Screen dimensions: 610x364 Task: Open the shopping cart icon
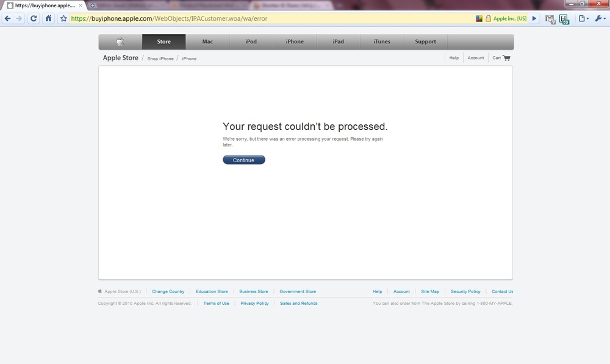pos(506,58)
